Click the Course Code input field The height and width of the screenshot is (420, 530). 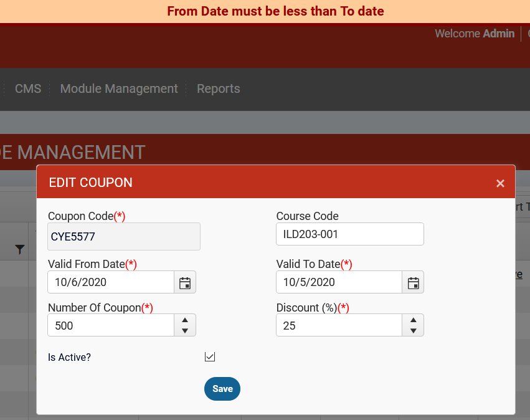tap(349, 234)
